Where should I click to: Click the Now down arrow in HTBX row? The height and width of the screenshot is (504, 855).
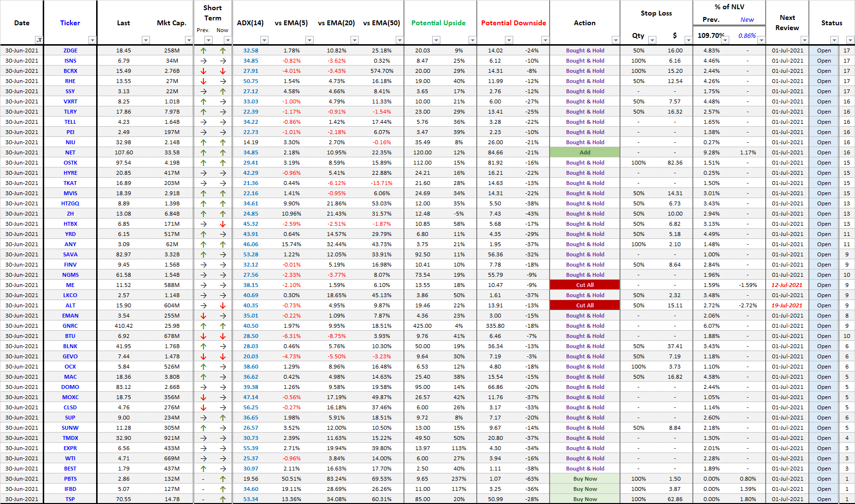coord(223,224)
